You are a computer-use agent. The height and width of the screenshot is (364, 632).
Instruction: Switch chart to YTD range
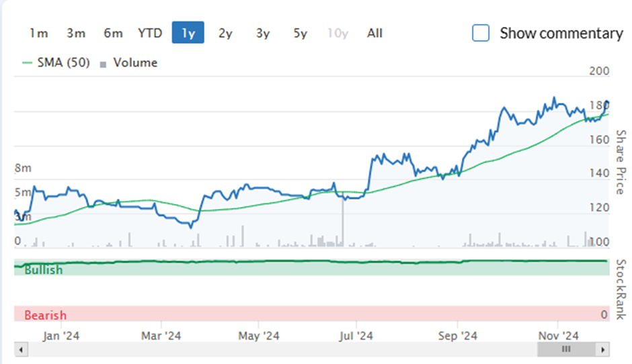point(150,33)
